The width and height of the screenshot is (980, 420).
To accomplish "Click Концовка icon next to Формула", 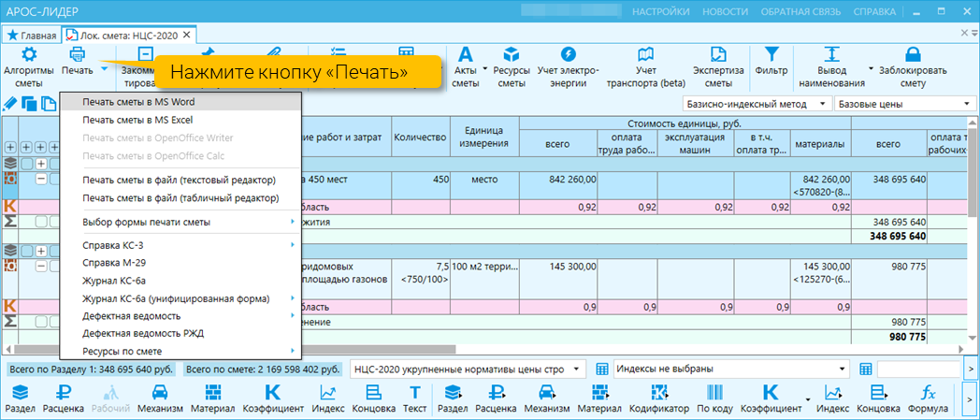I will 879,393.
